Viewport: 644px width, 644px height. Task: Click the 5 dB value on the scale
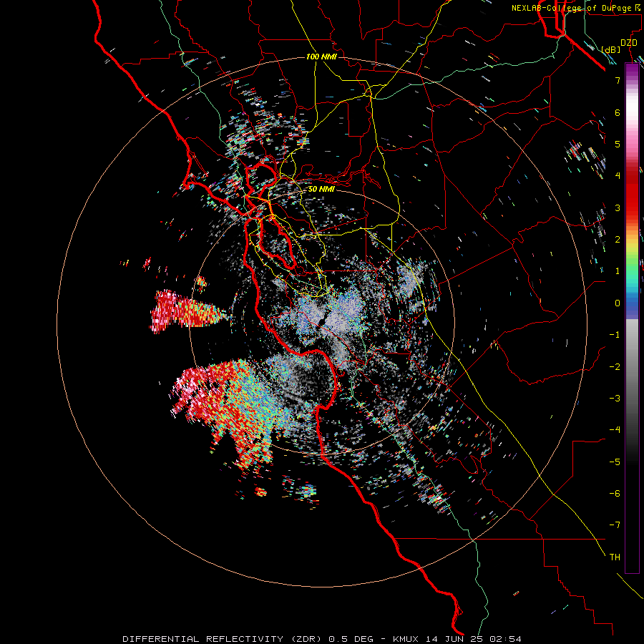click(618, 144)
